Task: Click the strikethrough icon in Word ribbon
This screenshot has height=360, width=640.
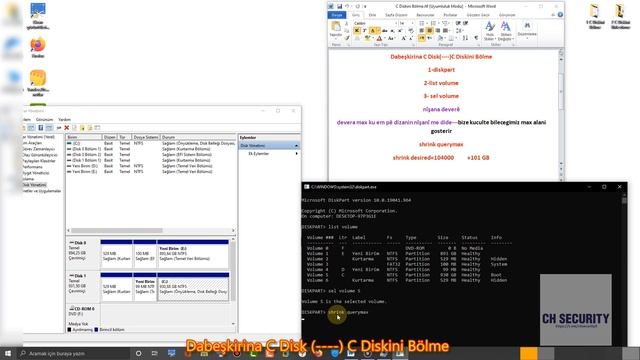Action: pyautogui.click(x=384, y=31)
